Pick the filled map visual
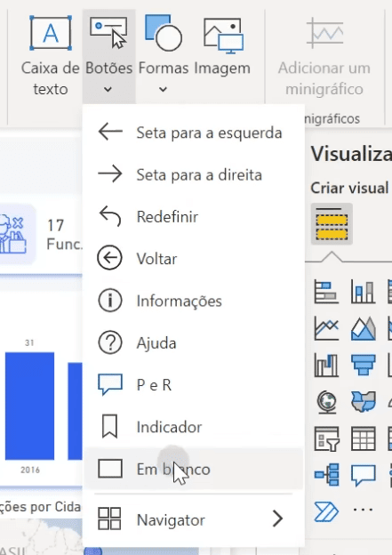The width and height of the screenshot is (392, 555). coord(363,402)
